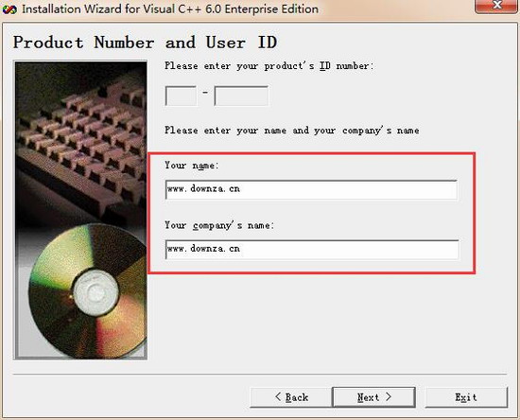Focus the second product ID number box
The width and height of the screenshot is (520, 420).
tap(241, 96)
